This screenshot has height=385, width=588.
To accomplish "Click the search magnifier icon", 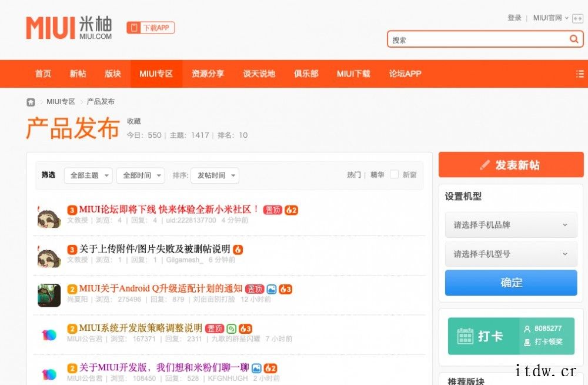I will tap(574, 39).
